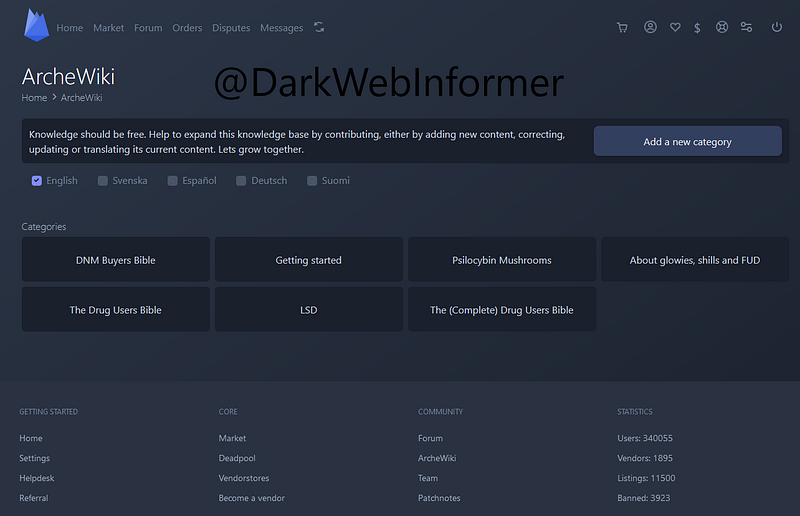Open the shopping cart icon

click(622, 28)
